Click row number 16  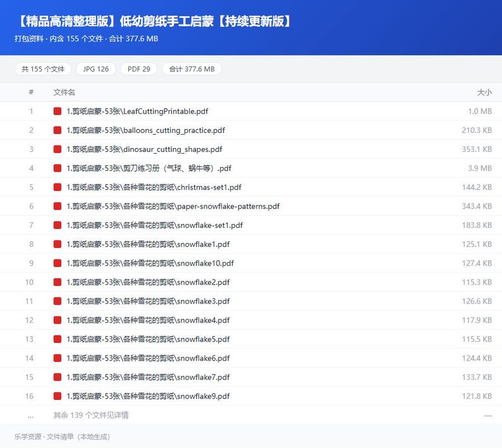pyautogui.click(x=29, y=395)
